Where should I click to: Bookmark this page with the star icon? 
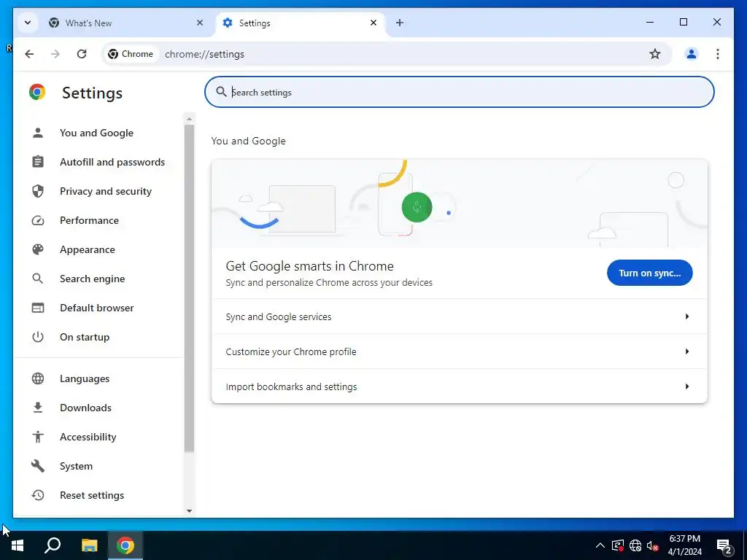(x=655, y=54)
